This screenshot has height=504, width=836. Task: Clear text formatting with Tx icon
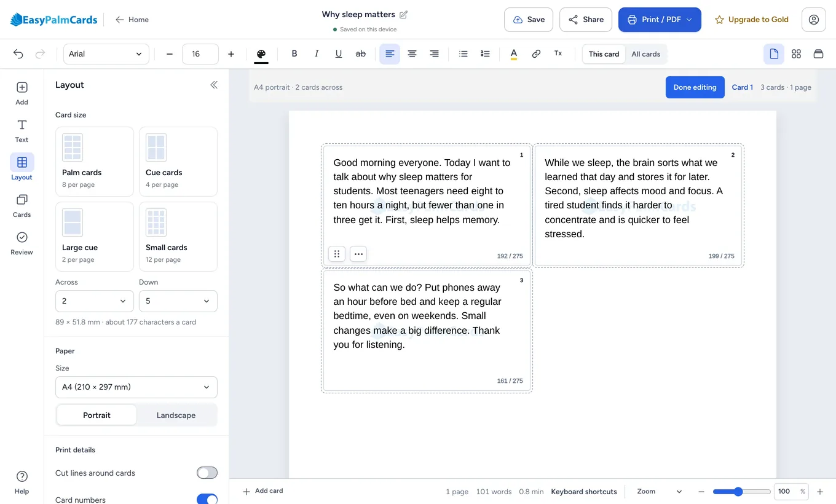(558, 54)
